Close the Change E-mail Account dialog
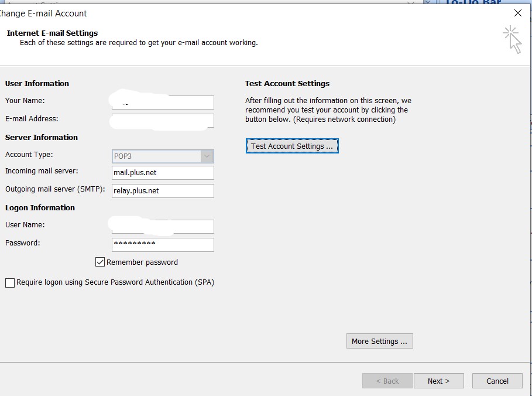Image resolution: width=532 pixels, height=396 pixels. click(x=517, y=13)
